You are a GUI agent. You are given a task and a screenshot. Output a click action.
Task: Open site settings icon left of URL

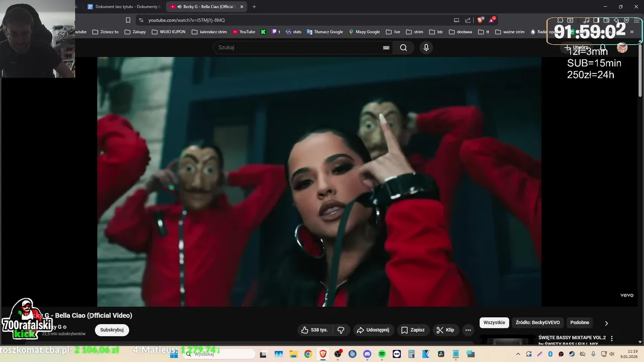tap(141, 20)
